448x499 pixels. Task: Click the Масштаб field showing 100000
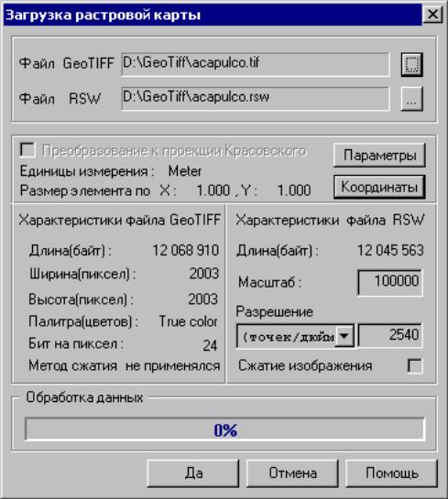[x=390, y=282]
